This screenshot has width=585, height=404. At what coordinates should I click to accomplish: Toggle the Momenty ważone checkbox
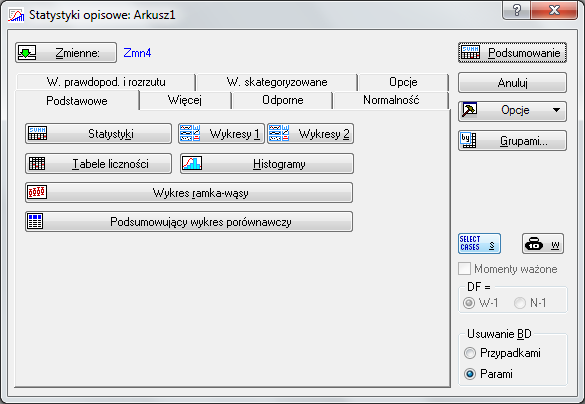click(464, 269)
